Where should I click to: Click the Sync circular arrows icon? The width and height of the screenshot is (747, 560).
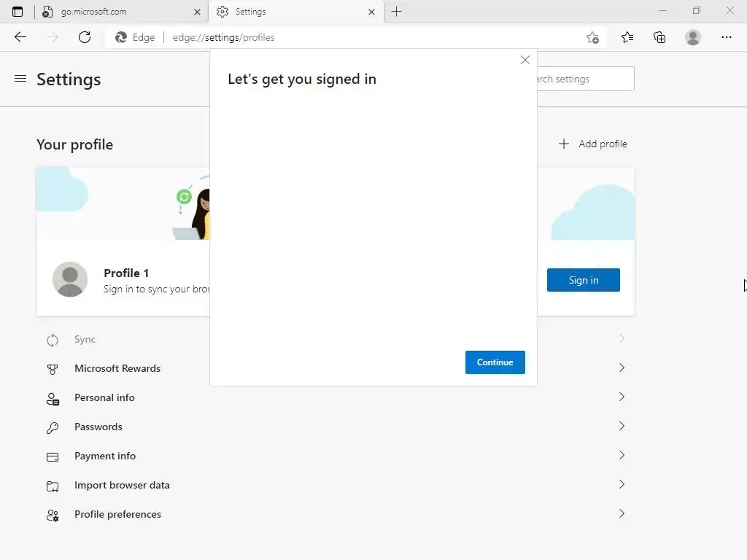[x=53, y=340]
